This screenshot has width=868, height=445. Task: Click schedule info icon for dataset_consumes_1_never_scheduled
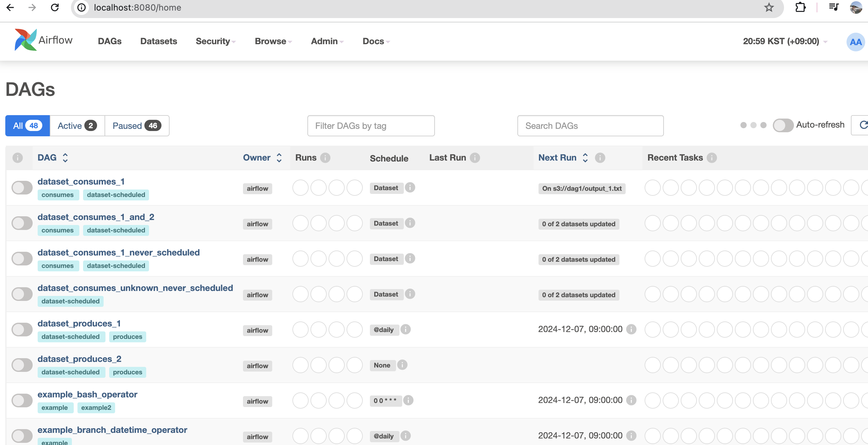(410, 258)
